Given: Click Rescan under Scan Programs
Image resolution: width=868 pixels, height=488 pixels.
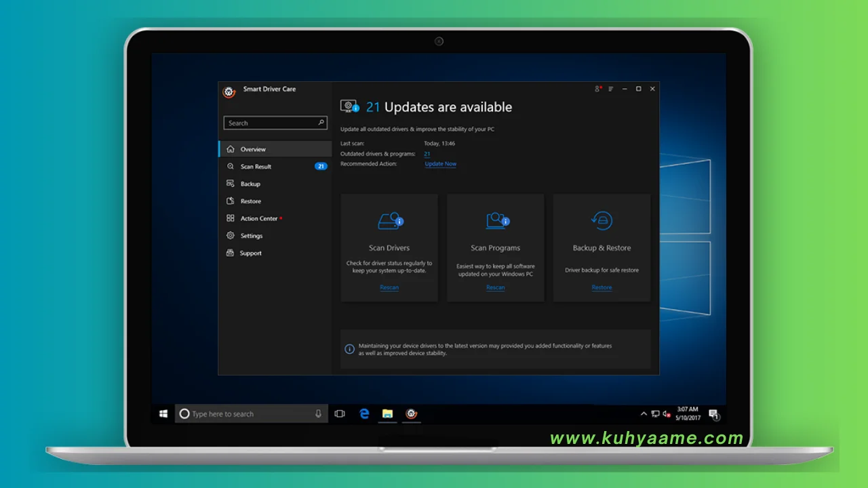Looking at the screenshot, I should click(x=496, y=287).
